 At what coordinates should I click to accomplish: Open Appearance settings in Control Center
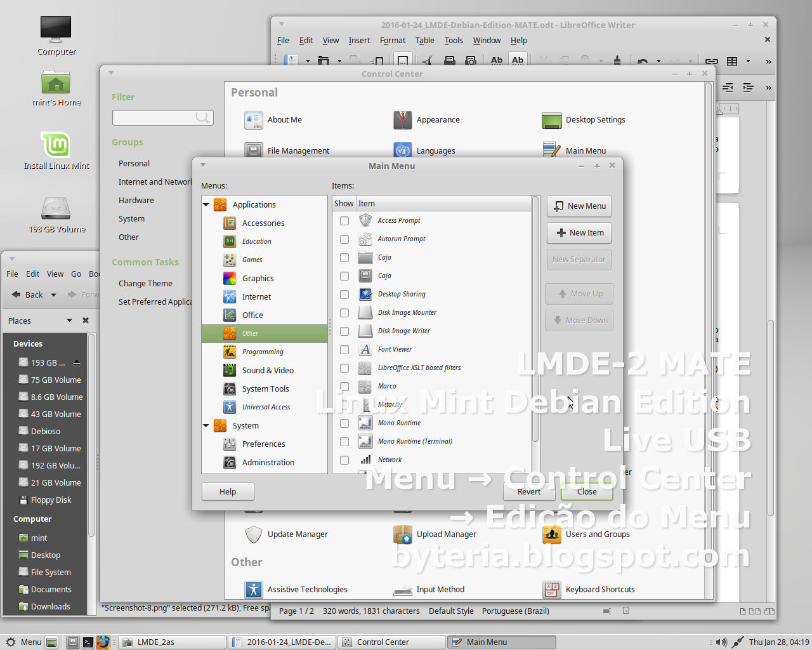(x=402, y=119)
